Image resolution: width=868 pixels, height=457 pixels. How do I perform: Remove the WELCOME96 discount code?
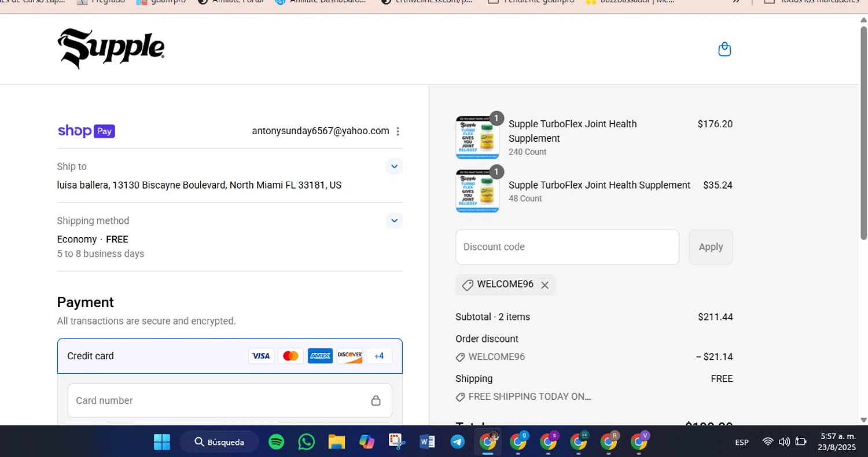[x=545, y=285]
